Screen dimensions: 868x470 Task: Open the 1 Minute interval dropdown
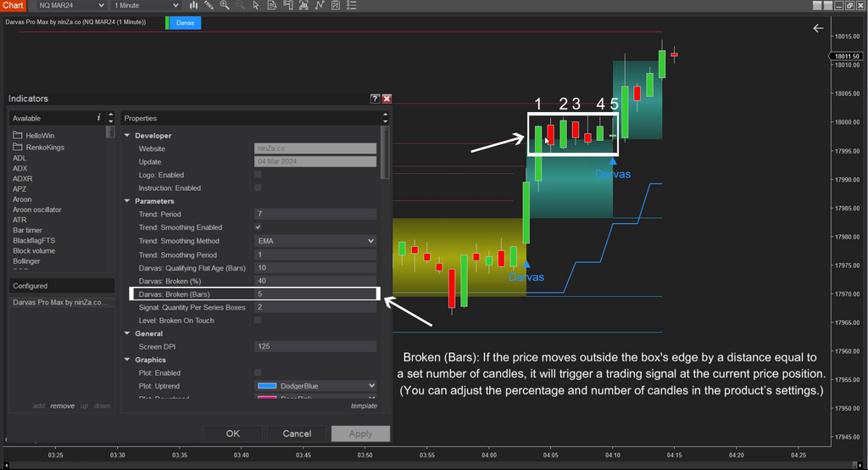click(147, 5)
